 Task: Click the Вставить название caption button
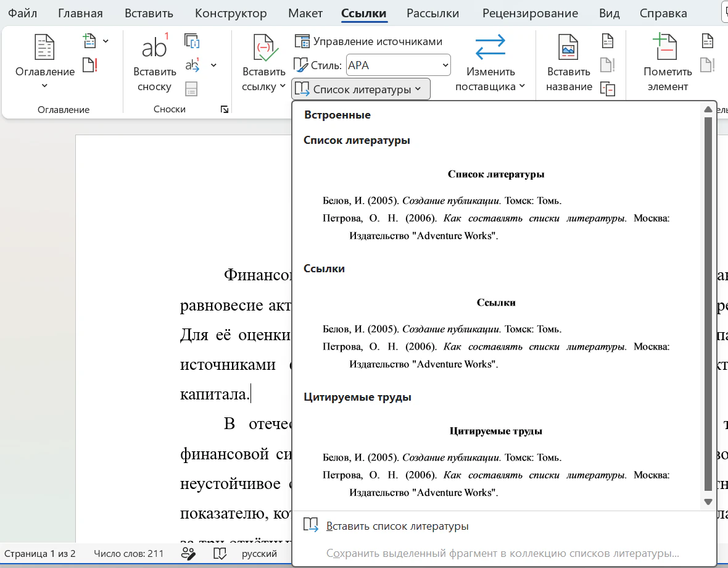pos(569,62)
